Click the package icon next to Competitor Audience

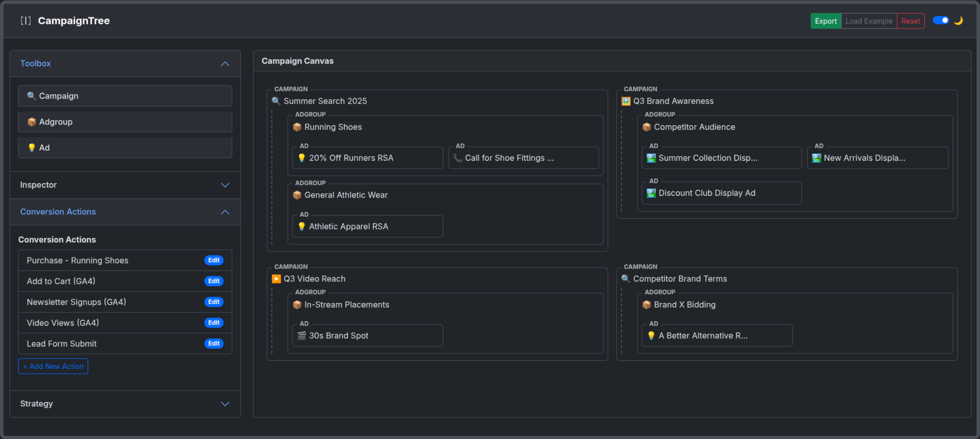click(646, 127)
